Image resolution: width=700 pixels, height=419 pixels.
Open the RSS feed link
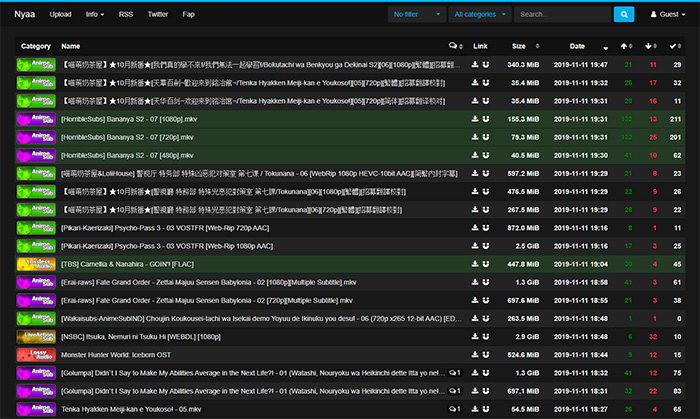(126, 15)
